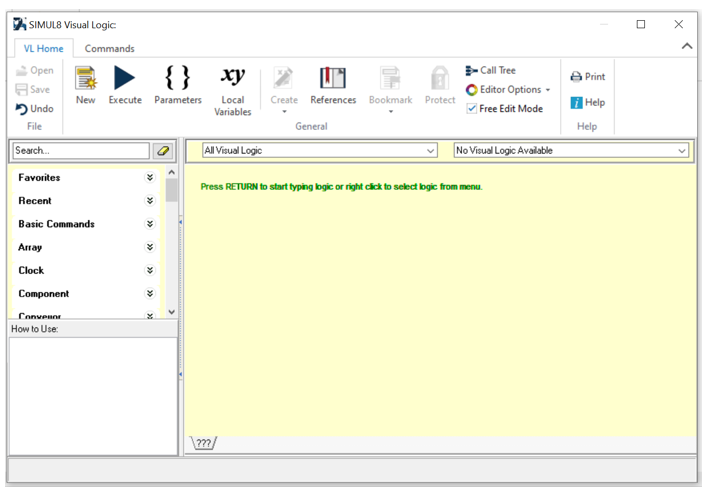
Task: Click the Undo icon
Action: (x=34, y=108)
